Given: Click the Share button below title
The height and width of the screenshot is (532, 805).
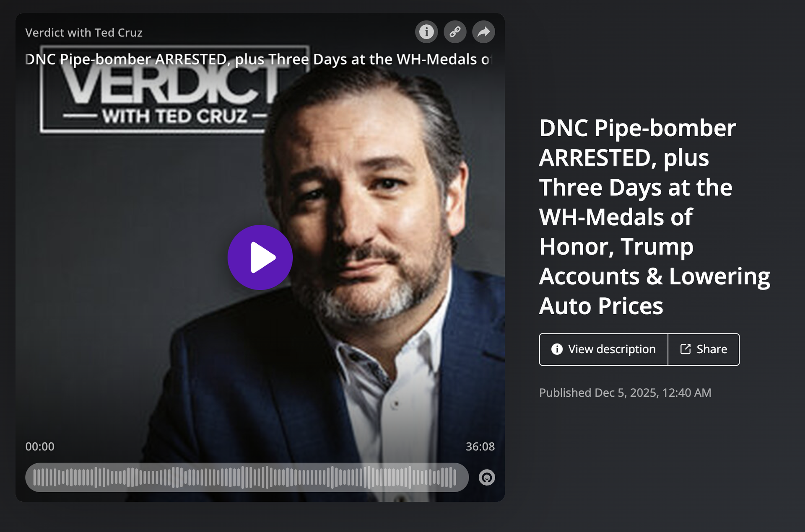Looking at the screenshot, I should 704,349.
